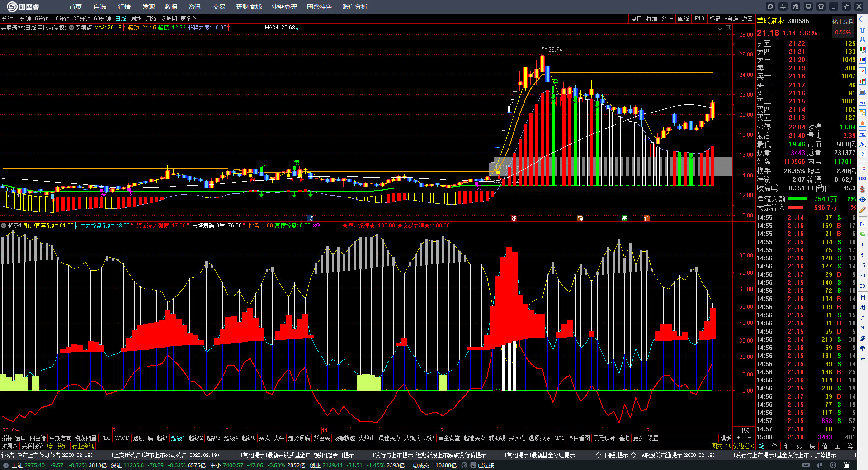Click the 15:00 last trade row
868x470 pixels.
pyautogui.click(x=806, y=437)
